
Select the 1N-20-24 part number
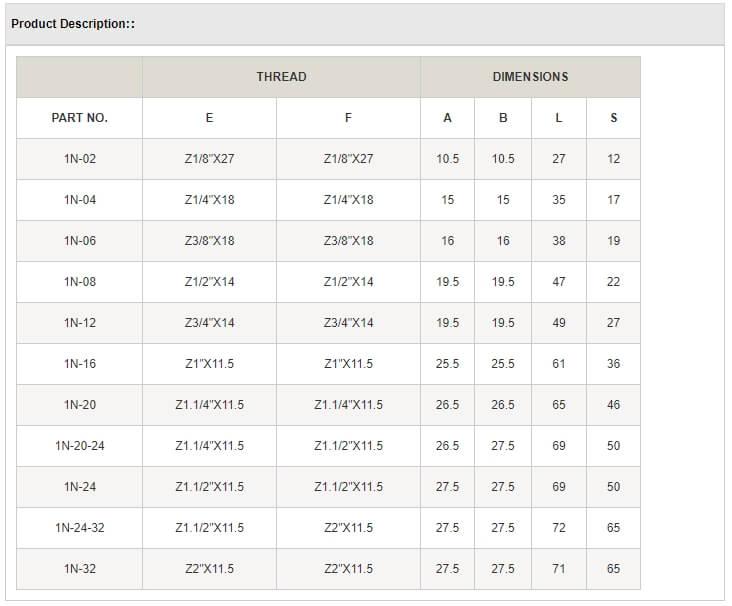[79, 446]
